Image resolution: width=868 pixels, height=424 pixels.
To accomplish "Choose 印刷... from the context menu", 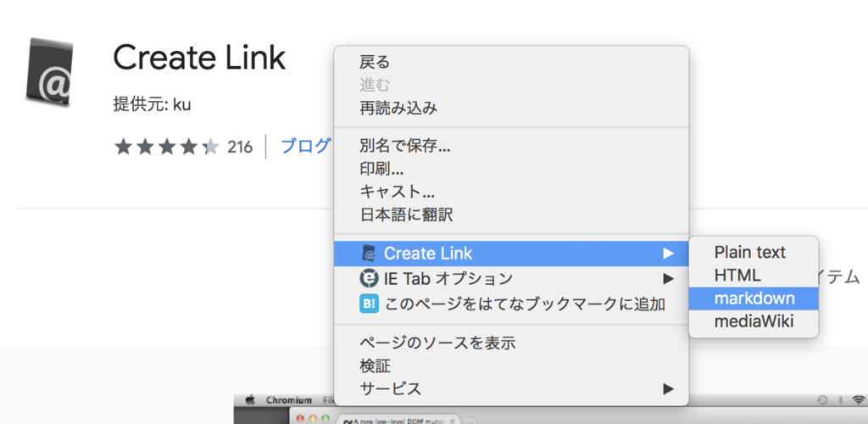I will click(x=511, y=170).
